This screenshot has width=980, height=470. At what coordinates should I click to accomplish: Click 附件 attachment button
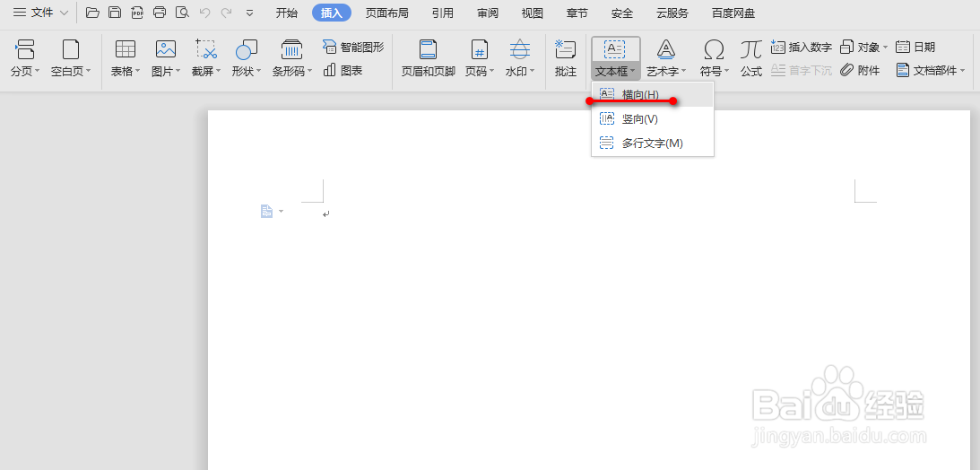pyautogui.click(x=860, y=71)
